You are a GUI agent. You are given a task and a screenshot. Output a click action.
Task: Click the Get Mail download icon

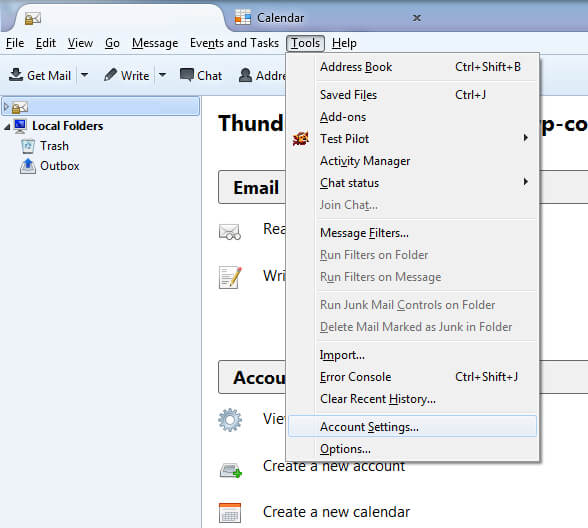point(16,75)
